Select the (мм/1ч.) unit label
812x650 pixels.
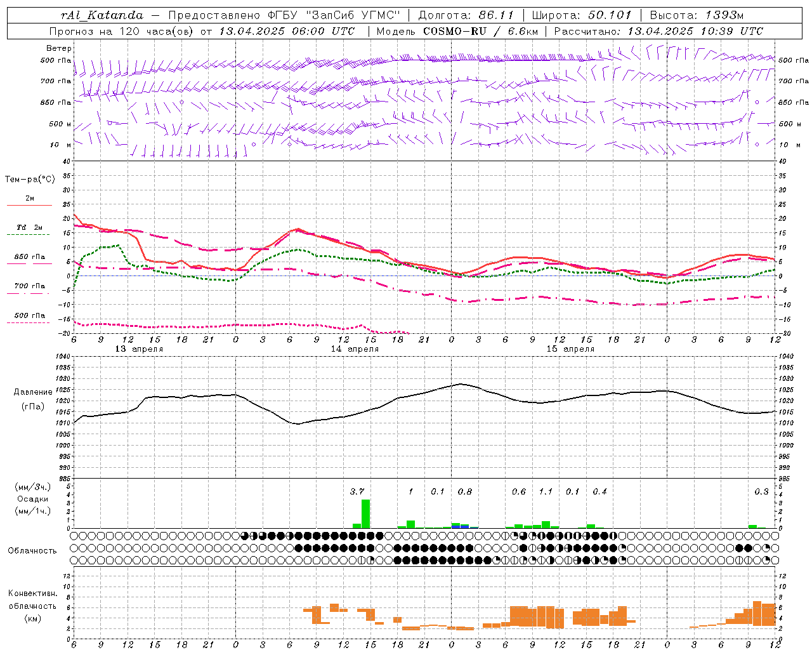pos(33,511)
